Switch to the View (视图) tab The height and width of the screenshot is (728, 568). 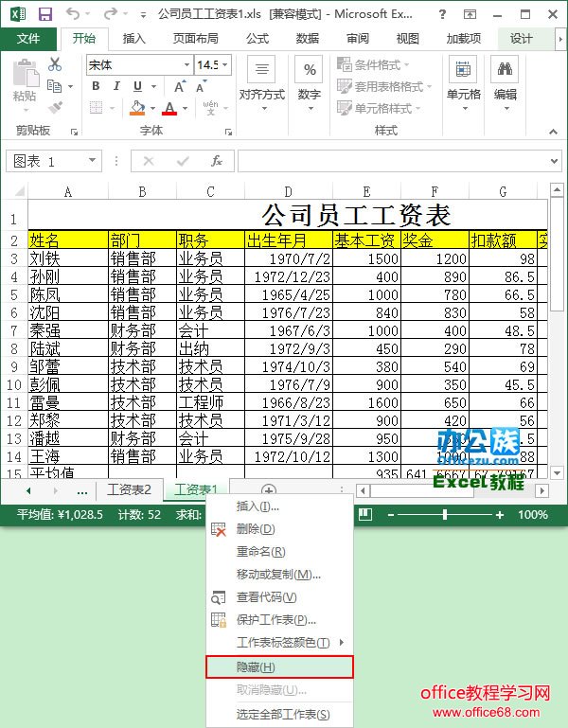click(408, 39)
